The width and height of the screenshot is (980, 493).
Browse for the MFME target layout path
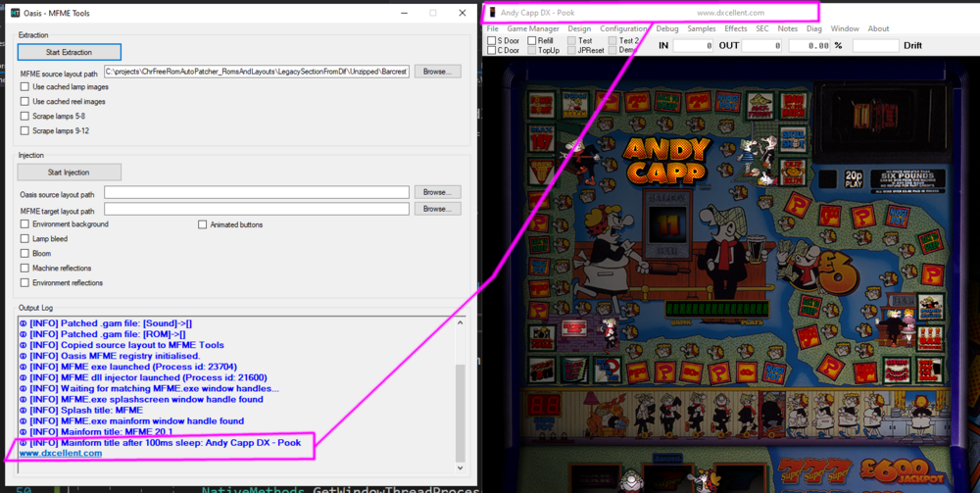pyautogui.click(x=437, y=209)
